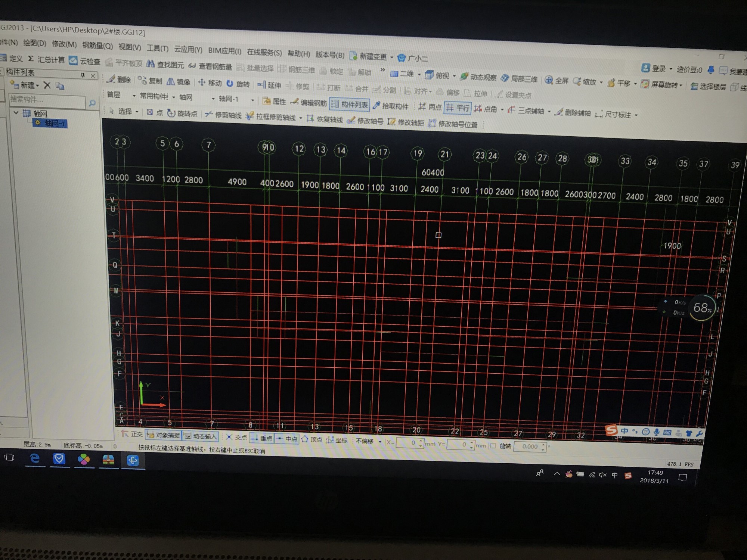The height and width of the screenshot is (560, 747).
Task: Open the 绘图(D) menu
Action: (x=35, y=43)
